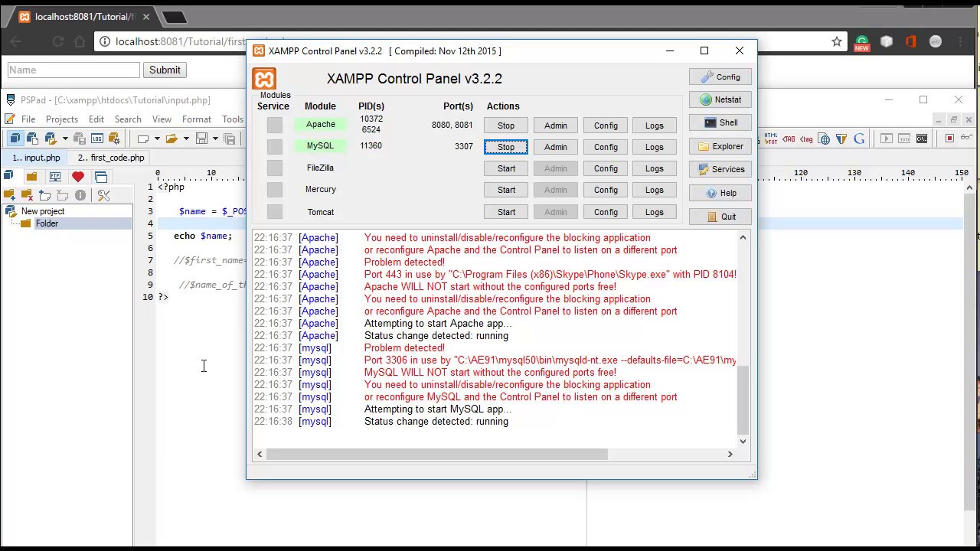
Task: Click the add folder to project icon
Action: point(9,196)
